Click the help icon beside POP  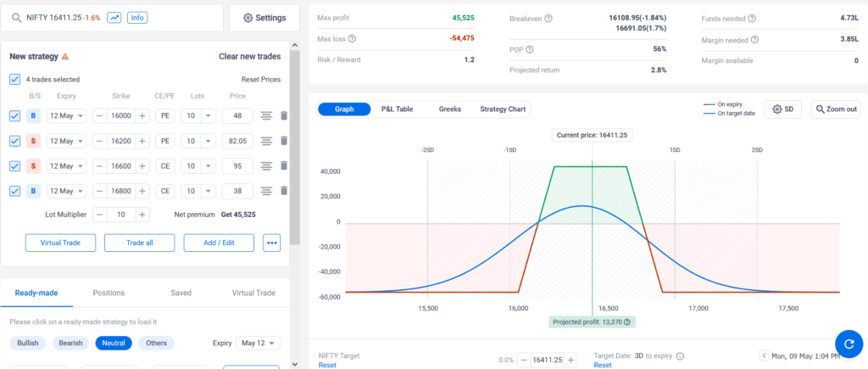pyautogui.click(x=530, y=49)
